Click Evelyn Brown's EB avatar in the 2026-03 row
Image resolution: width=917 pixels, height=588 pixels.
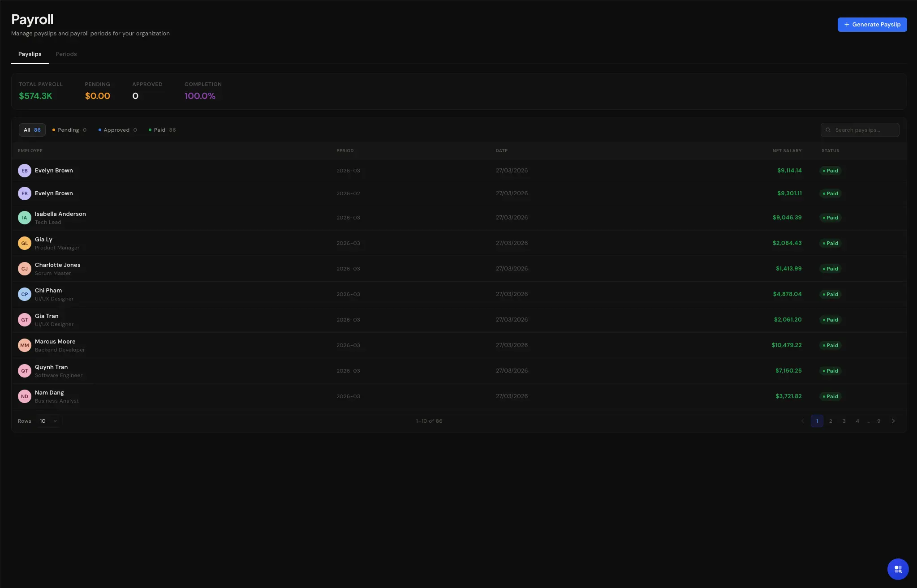25,171
